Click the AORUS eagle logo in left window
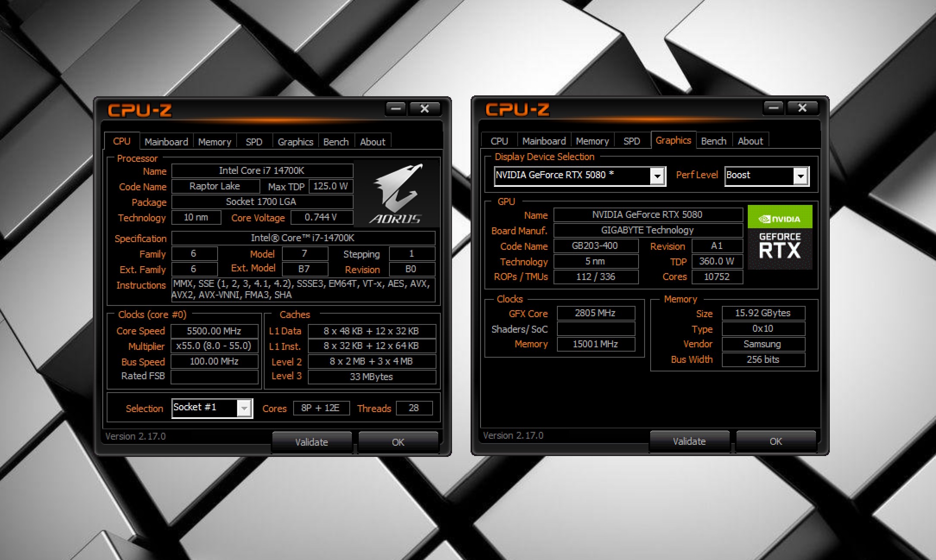The height and width of the screenshot is (560, 936). click(x=396, y=194)
